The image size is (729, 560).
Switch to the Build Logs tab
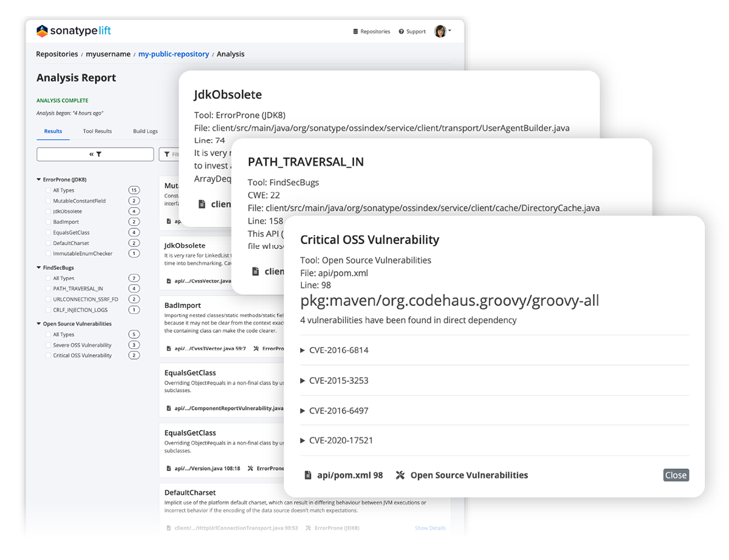pos(145,131)
